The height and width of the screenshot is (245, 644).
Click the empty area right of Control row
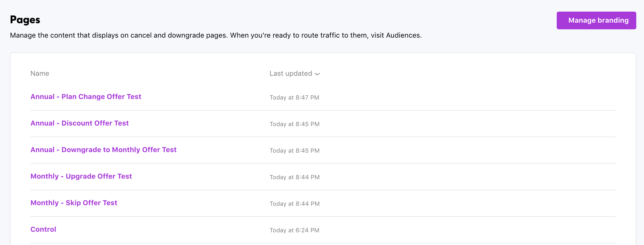coord(469,230)
